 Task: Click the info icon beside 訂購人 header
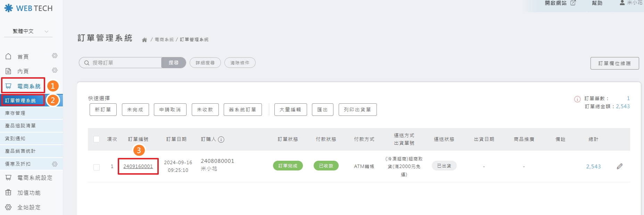click(221, 140)
